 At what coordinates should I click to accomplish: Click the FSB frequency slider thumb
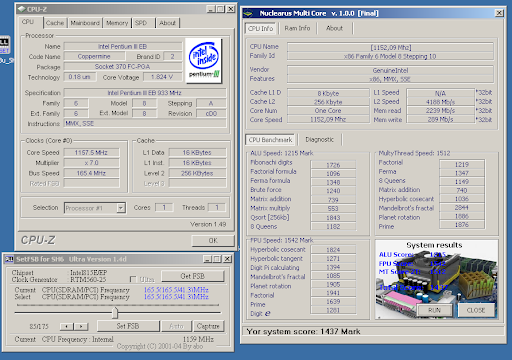tap(115, 313)
